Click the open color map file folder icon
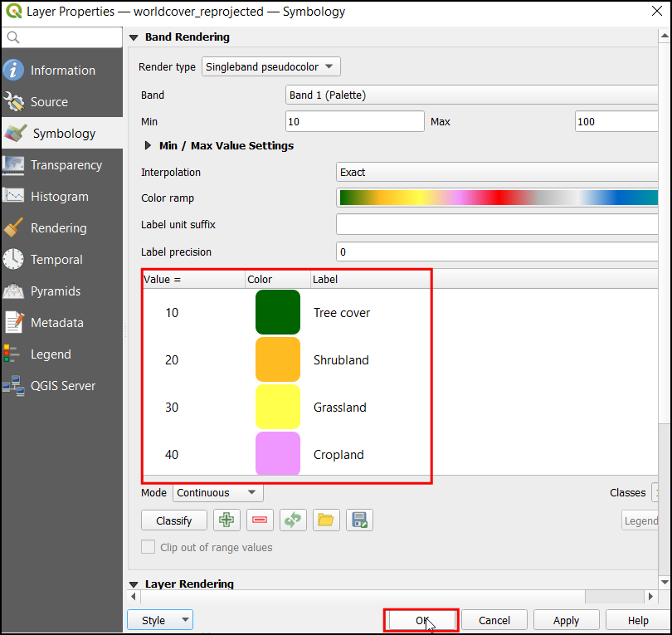This screenshot has width=672, height=635. point(326,520)
